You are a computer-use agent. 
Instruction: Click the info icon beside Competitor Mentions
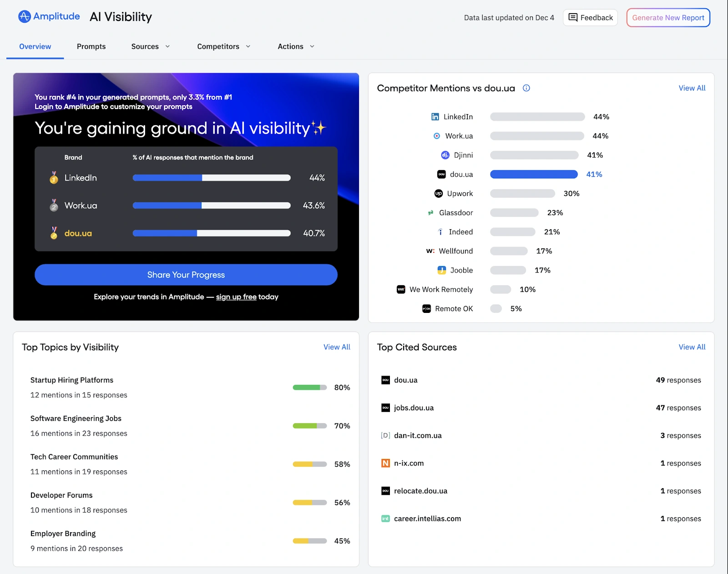click(x=526, y=88)
